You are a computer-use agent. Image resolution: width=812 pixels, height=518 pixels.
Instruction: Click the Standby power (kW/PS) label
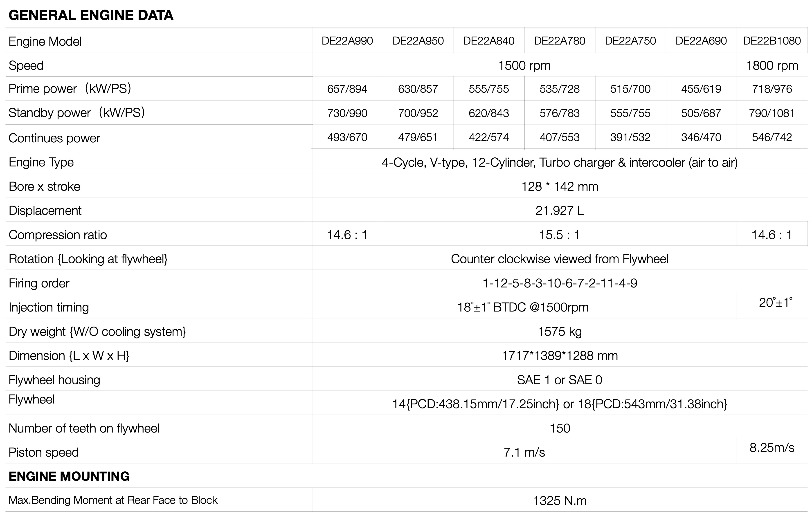76,112
